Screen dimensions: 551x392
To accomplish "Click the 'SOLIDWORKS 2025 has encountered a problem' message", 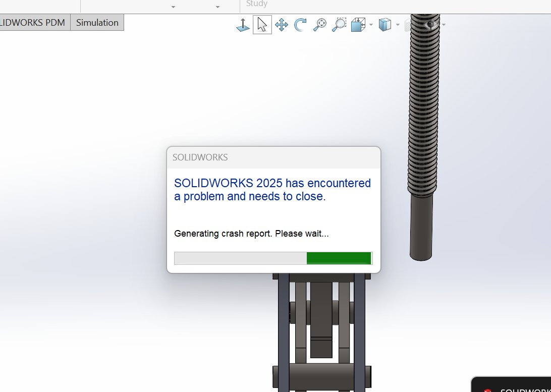I will 272,190.
